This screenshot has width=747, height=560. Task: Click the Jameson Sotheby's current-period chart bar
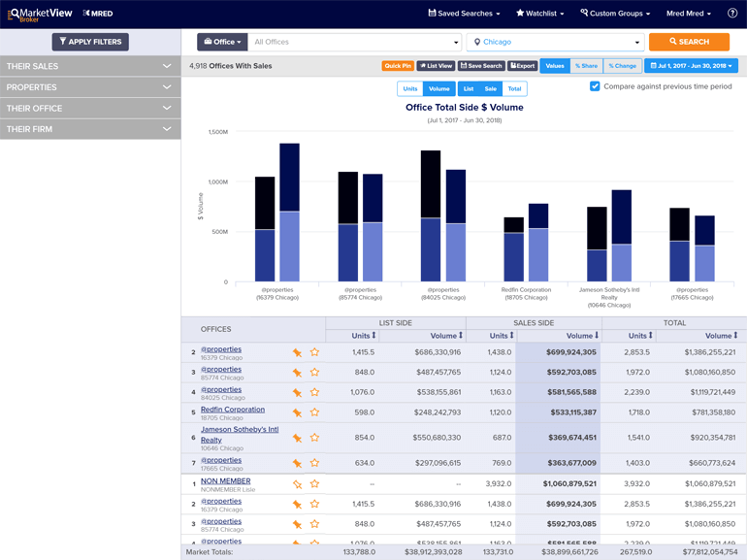click(622, 236)
